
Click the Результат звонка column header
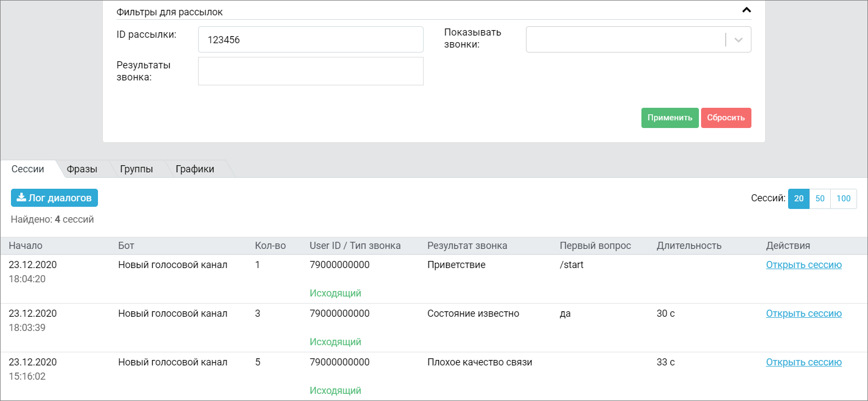coord(467,246)
